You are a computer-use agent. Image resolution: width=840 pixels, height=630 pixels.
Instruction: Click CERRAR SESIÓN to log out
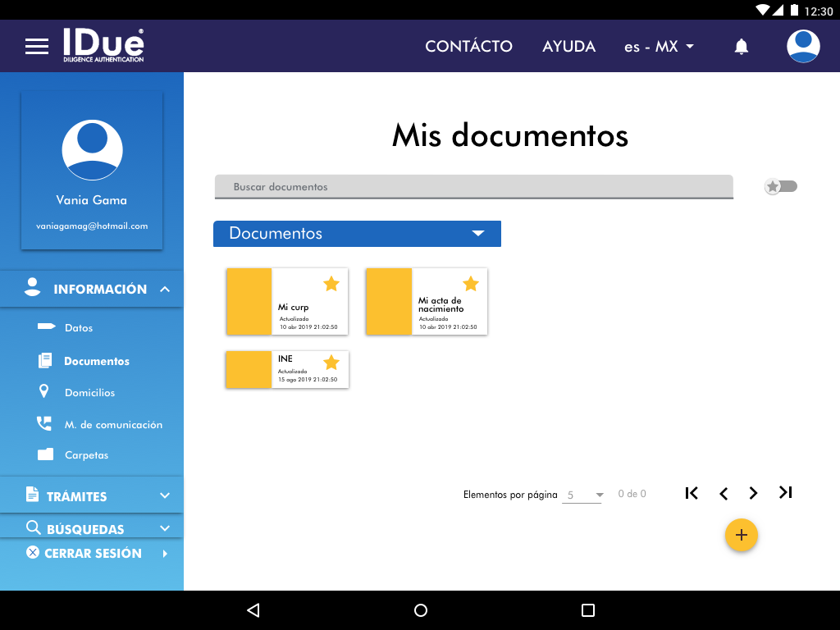(93, 554)
